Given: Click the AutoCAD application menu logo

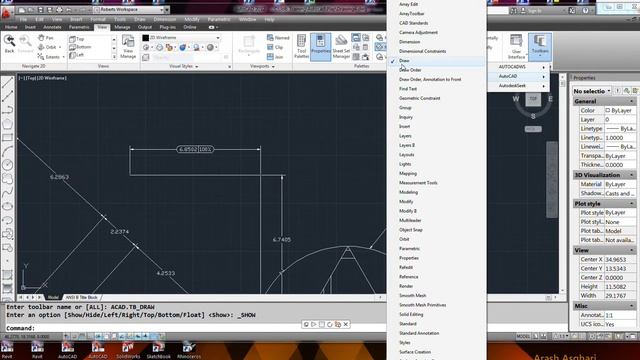Looking at the screenshot, I should point(6,13).
